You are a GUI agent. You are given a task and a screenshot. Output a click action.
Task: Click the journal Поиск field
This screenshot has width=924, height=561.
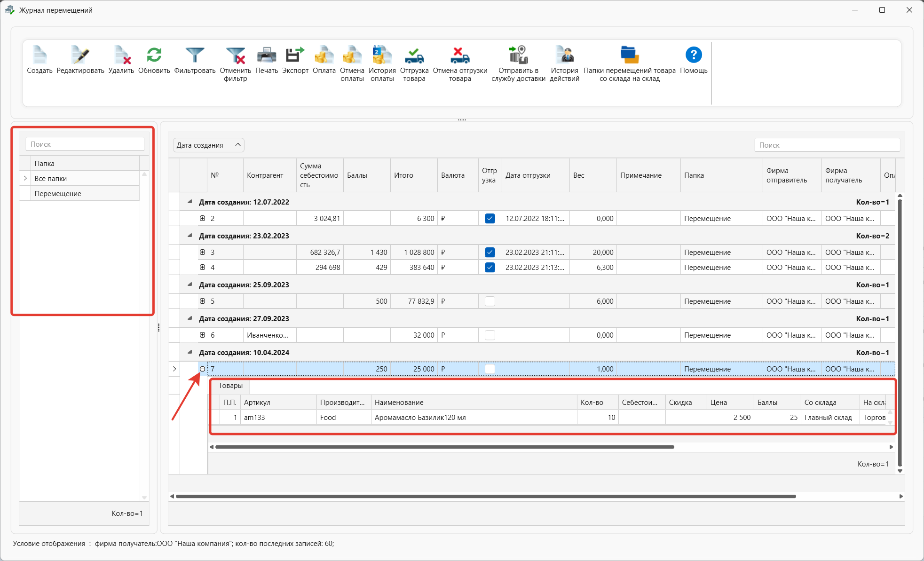click(827, 145)
